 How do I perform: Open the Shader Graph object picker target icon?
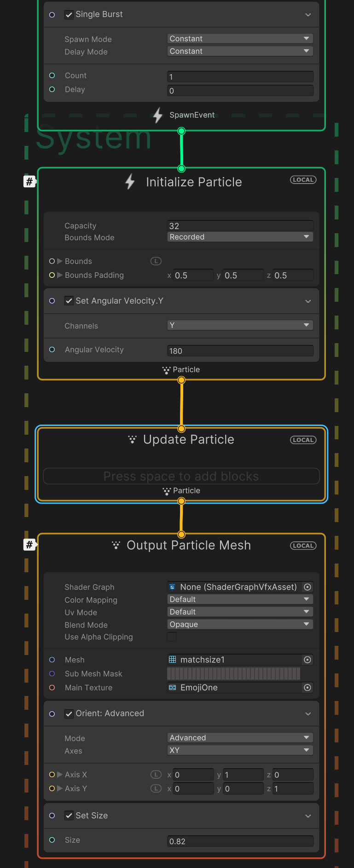click(307, 587)
